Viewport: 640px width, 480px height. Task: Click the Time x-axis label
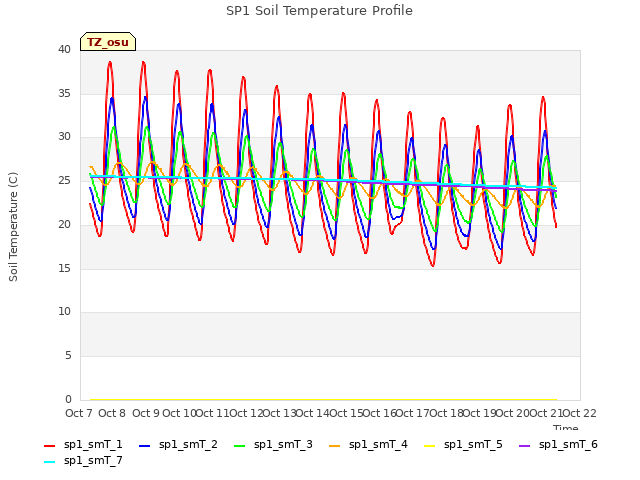(566, 428)
